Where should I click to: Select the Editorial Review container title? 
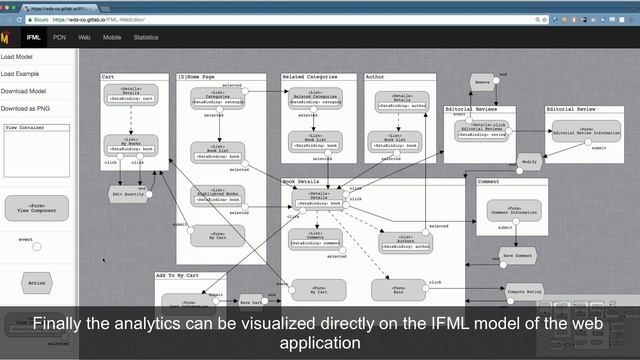(571, 109)
